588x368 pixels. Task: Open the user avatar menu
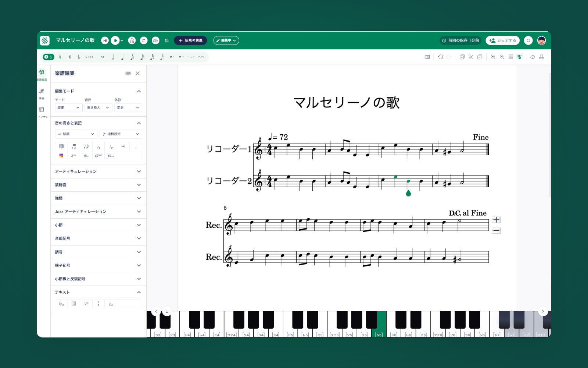pos(541,40)
